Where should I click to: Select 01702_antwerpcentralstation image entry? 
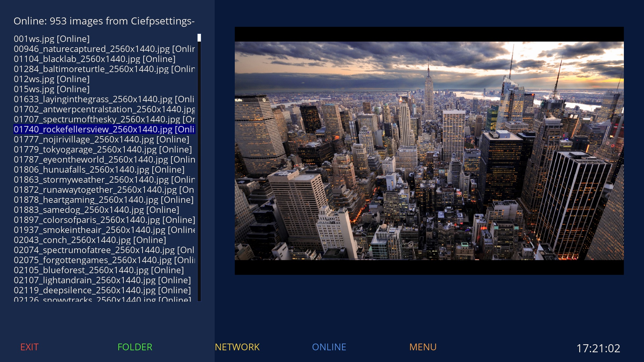point(104,109)
